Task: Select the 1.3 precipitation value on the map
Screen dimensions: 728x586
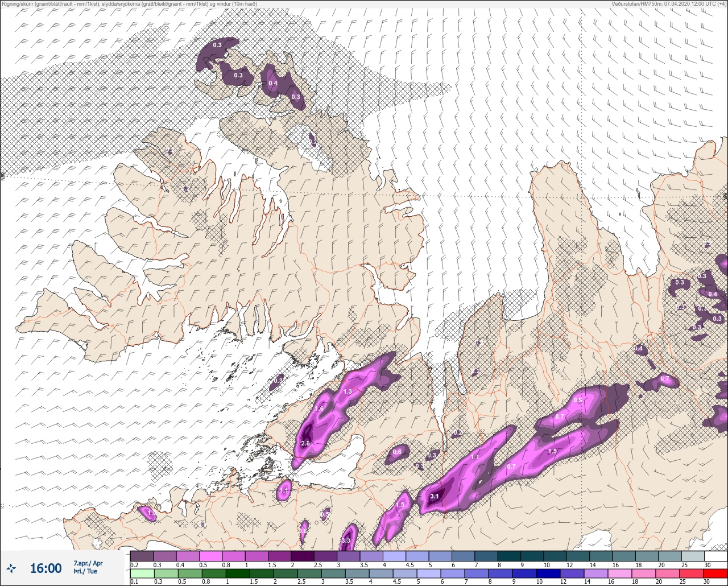Action: tap(348, 392)
